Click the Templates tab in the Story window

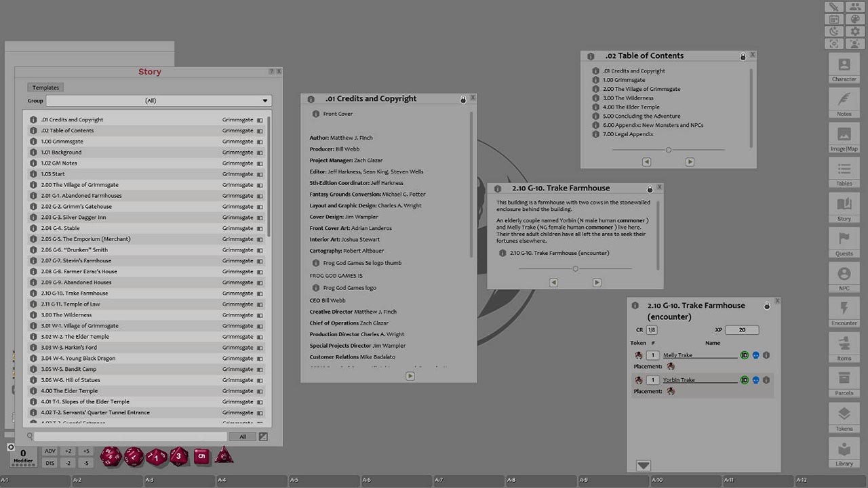point(45,87)
